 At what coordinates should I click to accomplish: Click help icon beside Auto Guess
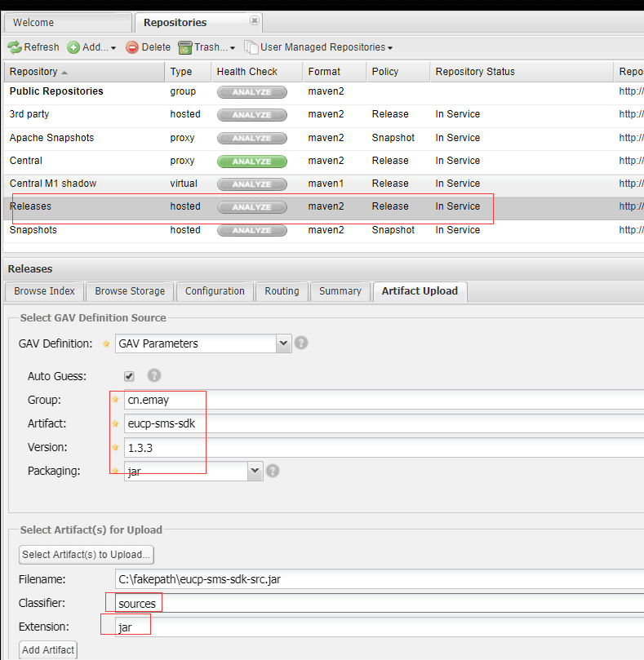[154, 376]
